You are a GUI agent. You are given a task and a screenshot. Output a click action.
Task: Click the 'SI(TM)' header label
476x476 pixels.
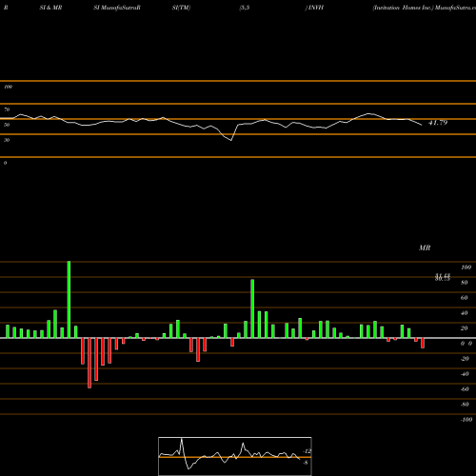click(181, 8)
